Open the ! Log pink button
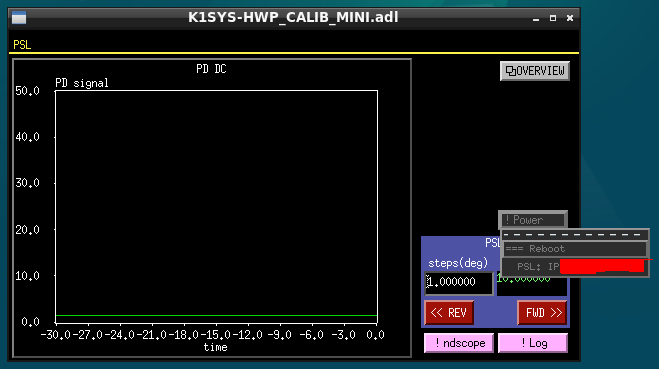The width and height of the screenshot is (659, 369). click(533, 343)
